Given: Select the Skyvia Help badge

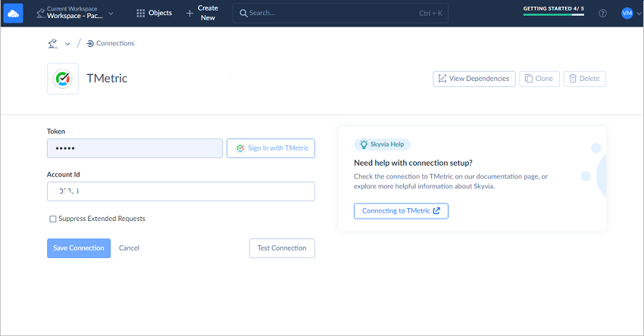Looking at the screenshot, I should (382, 145).
